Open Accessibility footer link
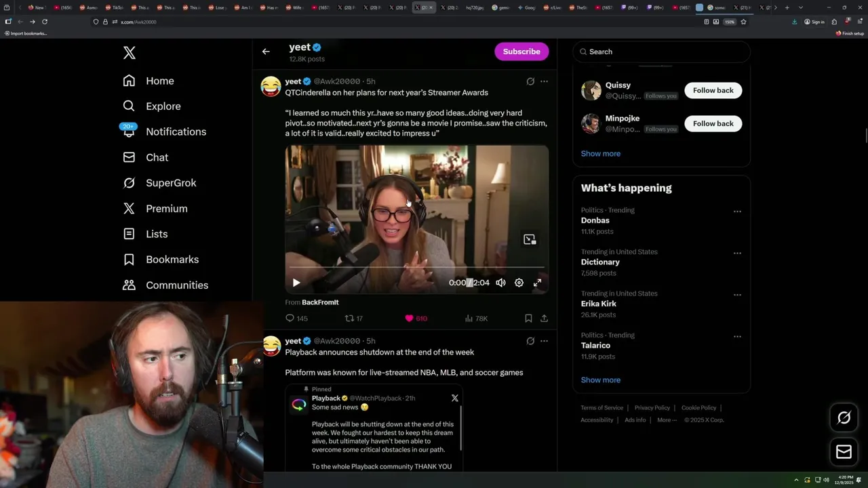Image resolution: width=868 pixels, height=488 pixels. (x=597, y=420)
